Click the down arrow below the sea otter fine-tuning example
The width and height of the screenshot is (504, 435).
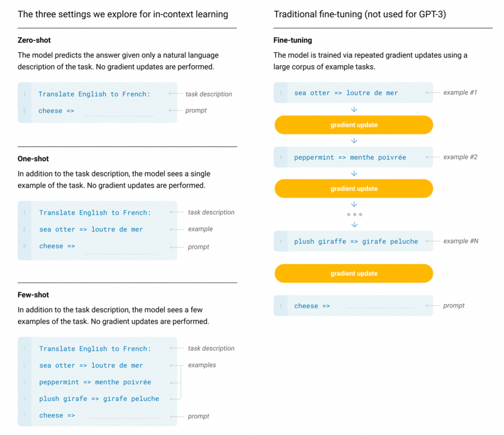(x=354, y=109)
